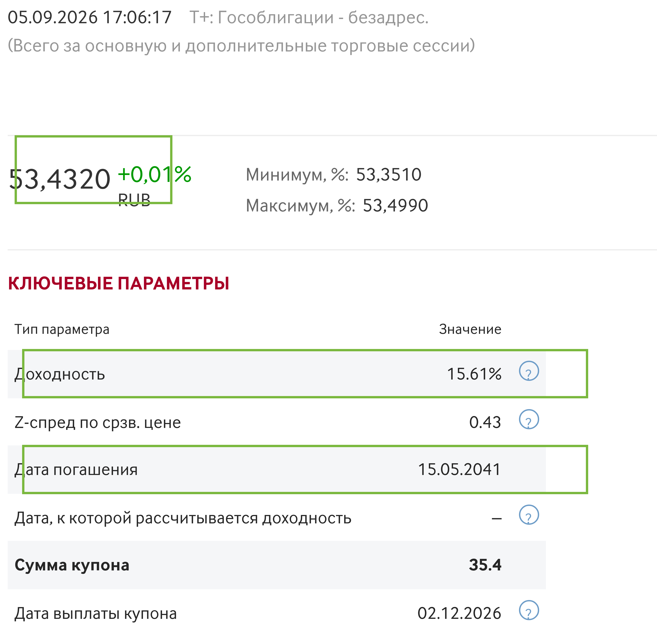
Task: Click the 15.61% yield value
Action: tap(474, 374)
